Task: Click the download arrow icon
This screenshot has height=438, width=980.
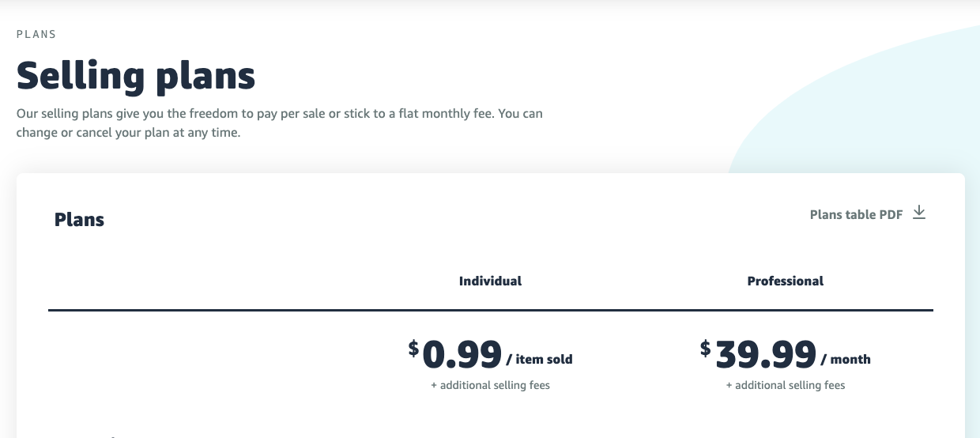Action: [x=919, y=213]
